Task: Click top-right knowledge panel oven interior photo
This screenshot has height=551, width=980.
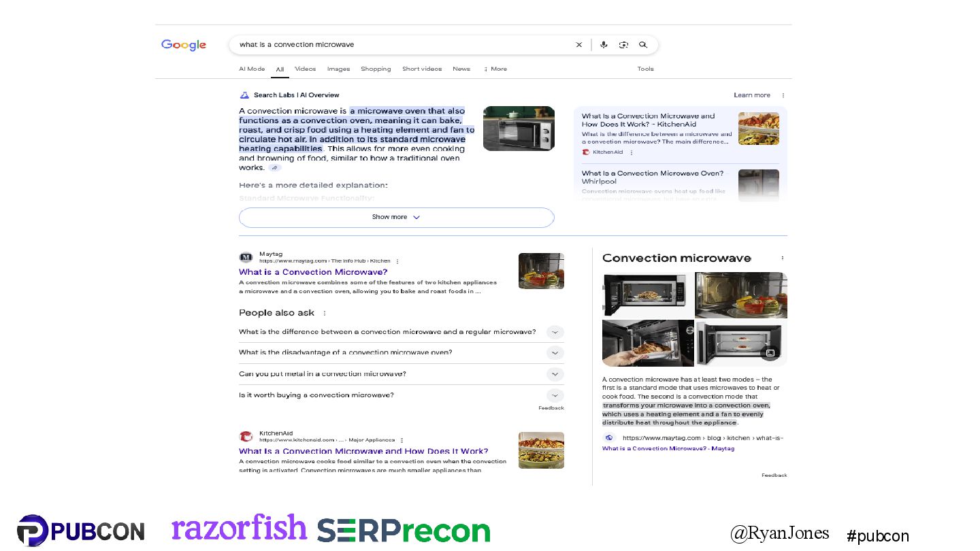Action: [x=741, y=295]
